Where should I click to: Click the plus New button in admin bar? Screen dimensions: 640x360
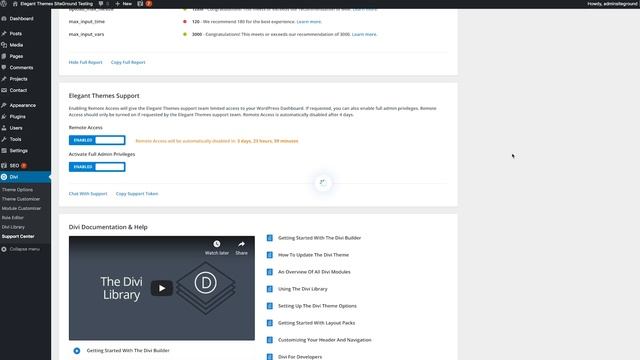(x=123, y=4)
